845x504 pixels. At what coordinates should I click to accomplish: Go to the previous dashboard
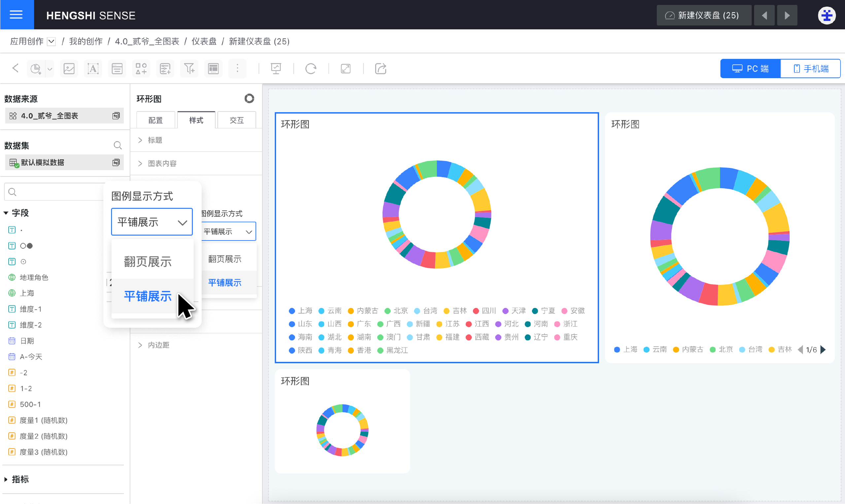pyautogui.click(x=764, y=15)
